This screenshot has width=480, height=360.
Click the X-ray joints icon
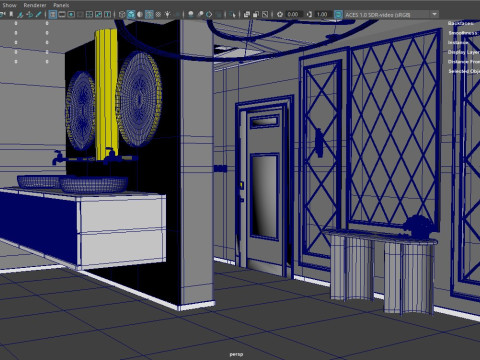click(x=265, y=14)
